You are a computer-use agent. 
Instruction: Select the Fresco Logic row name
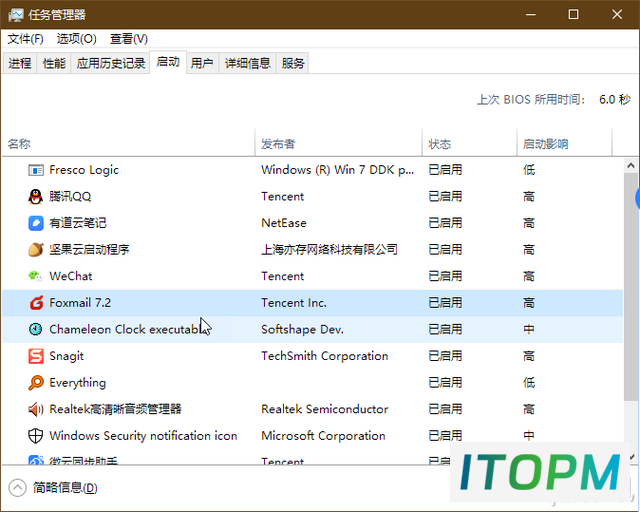[x=84, y=170]
